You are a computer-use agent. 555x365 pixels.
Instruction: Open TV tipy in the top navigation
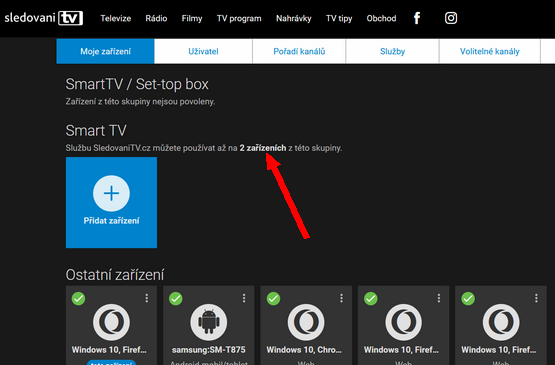coord(339,18)
